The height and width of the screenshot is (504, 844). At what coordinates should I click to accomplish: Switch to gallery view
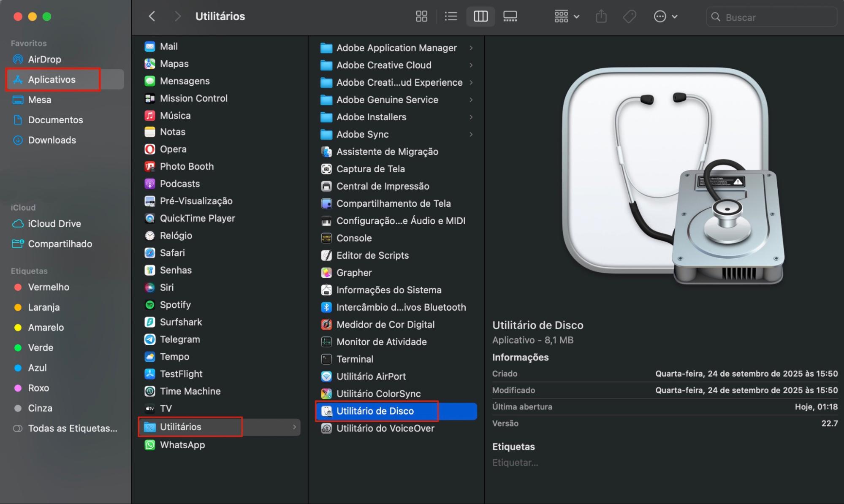(510, 16)
